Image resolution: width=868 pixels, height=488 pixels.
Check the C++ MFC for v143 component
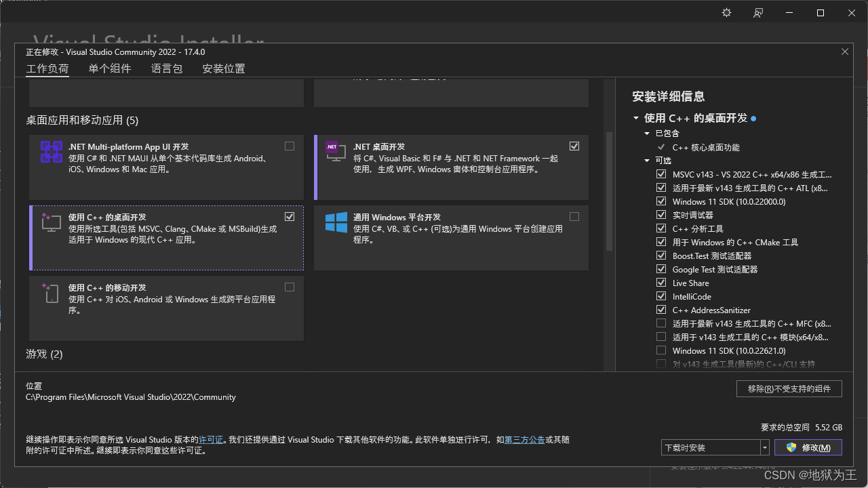point(661,323)
